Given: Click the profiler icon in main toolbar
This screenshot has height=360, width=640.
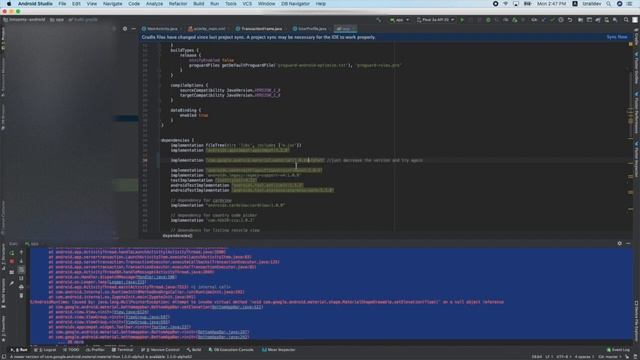Looking at the screenshot, I should (506, 20).
